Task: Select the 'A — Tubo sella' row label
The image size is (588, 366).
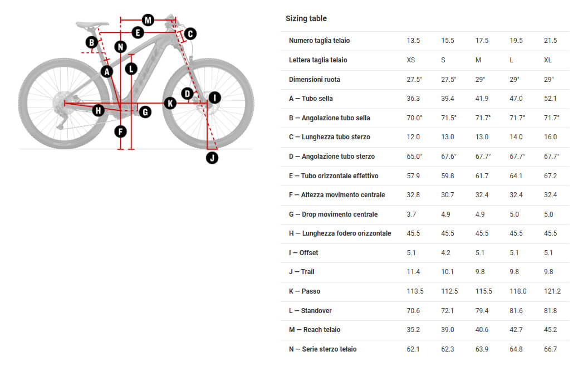Action: pyautogui.click(x=311, y=98)
